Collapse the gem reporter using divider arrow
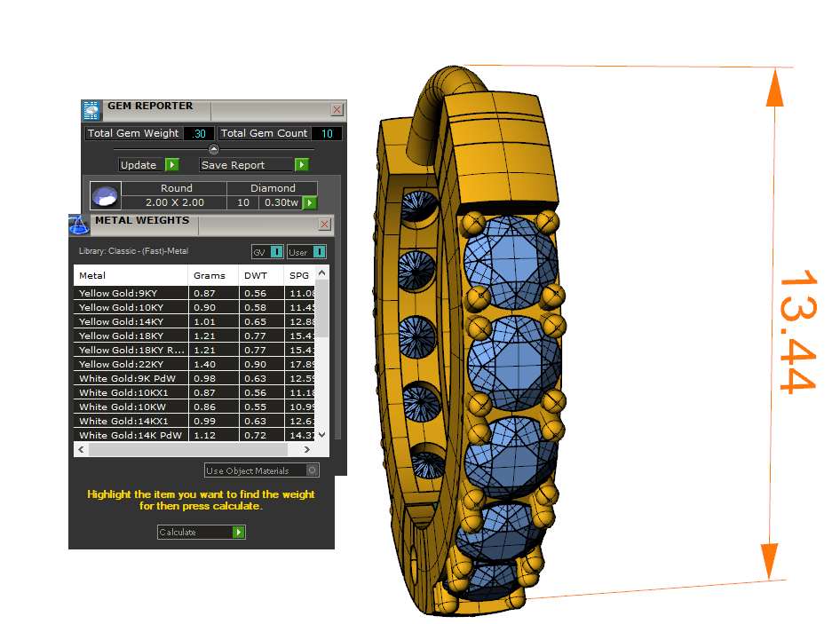The height and width of the screenshot is (624, 840). pos(213,149)
